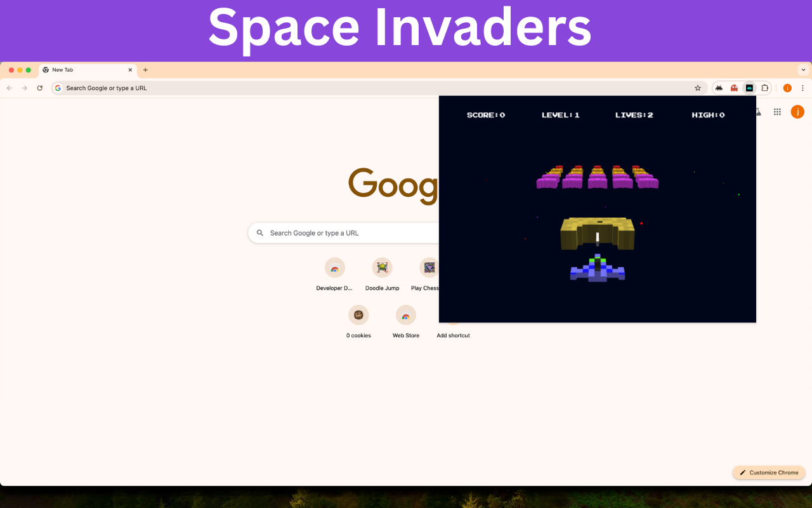Open the Play Chess shortcut

point(426,274)
